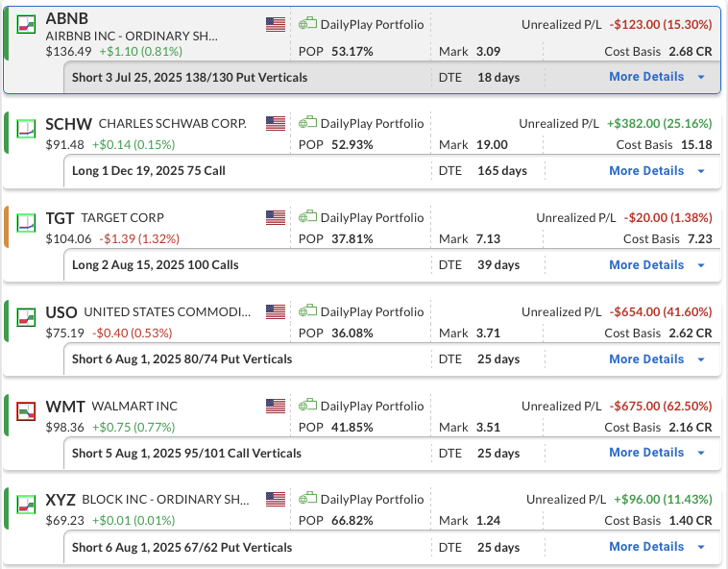
Task: Click the WMT Cost Basis 2.16 CR
Action: point(691,428)
